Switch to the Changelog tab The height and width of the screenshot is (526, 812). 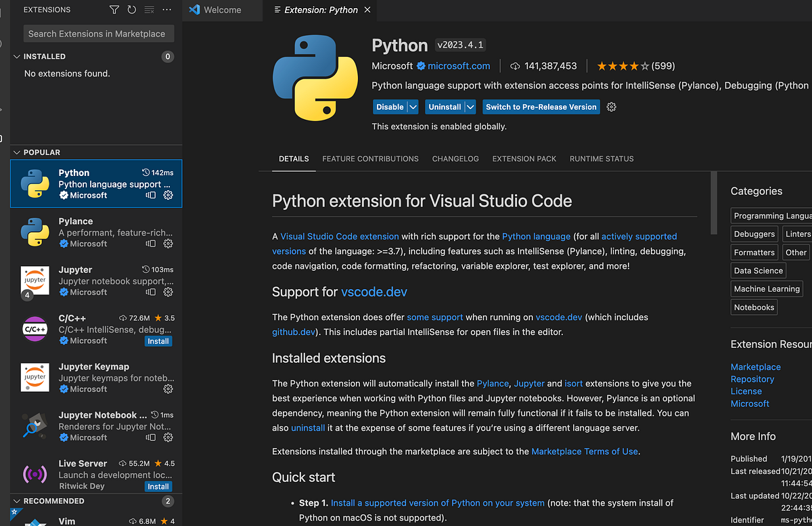tap(455, 158)
